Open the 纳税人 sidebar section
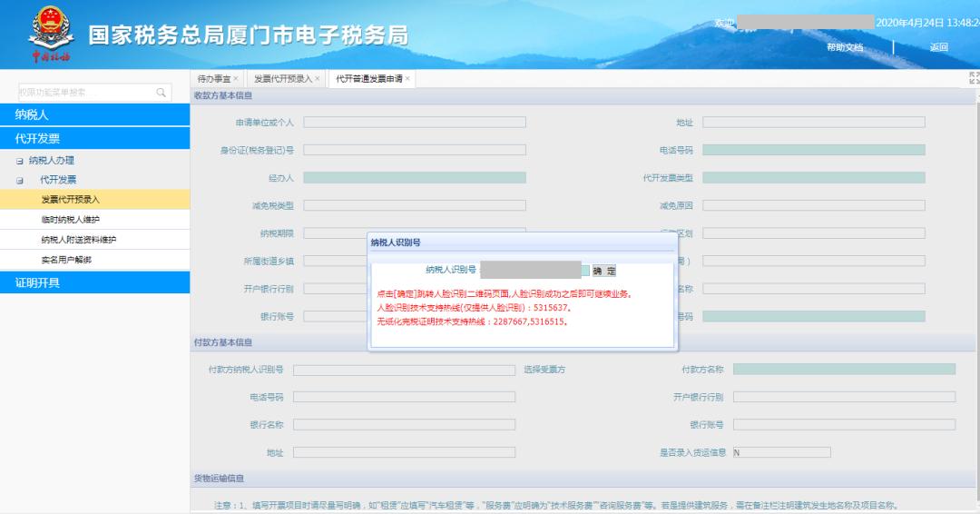 point(95,114)
